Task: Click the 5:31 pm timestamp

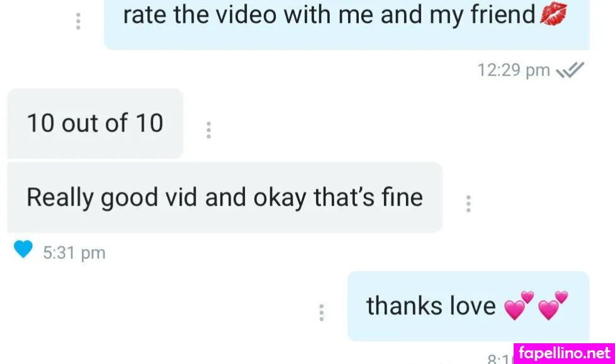Action: click(x=74, y=253)
